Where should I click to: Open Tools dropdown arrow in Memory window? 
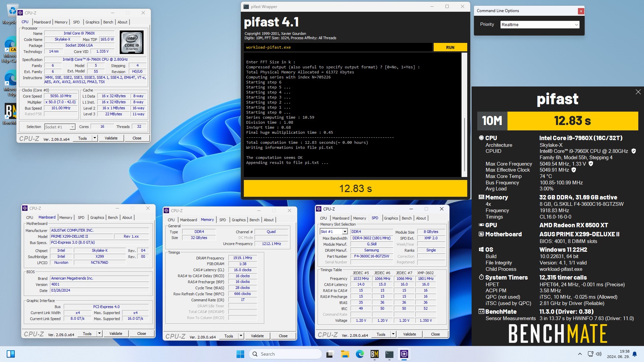click(241, 336)
